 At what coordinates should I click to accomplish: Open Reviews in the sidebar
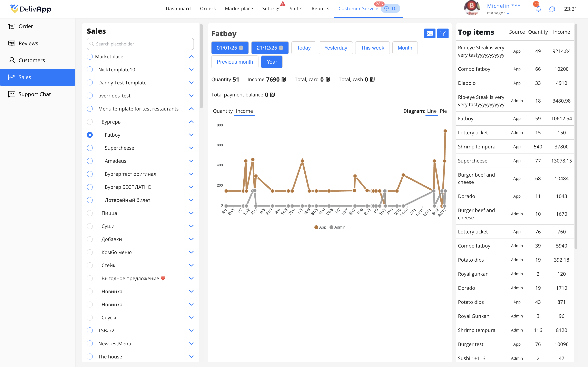(28, 43)
